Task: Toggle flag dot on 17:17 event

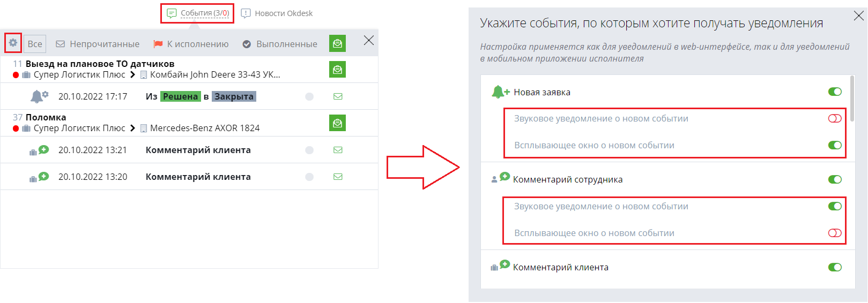Action: tap(309, 96)
